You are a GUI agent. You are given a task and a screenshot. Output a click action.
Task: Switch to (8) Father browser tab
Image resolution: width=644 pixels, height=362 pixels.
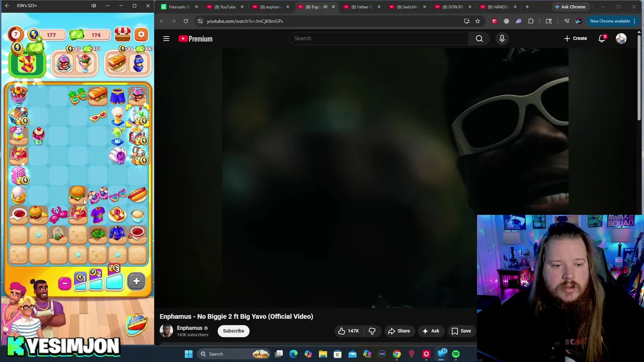coord(362,7)
